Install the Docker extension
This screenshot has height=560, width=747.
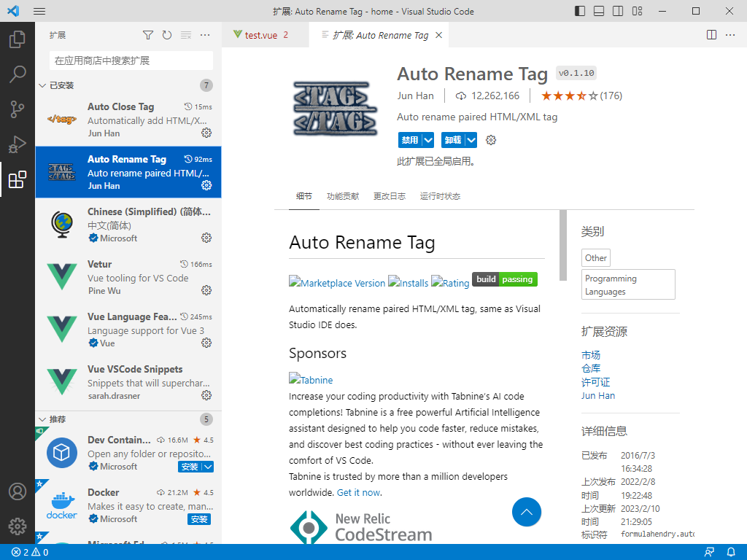(199, 519)
